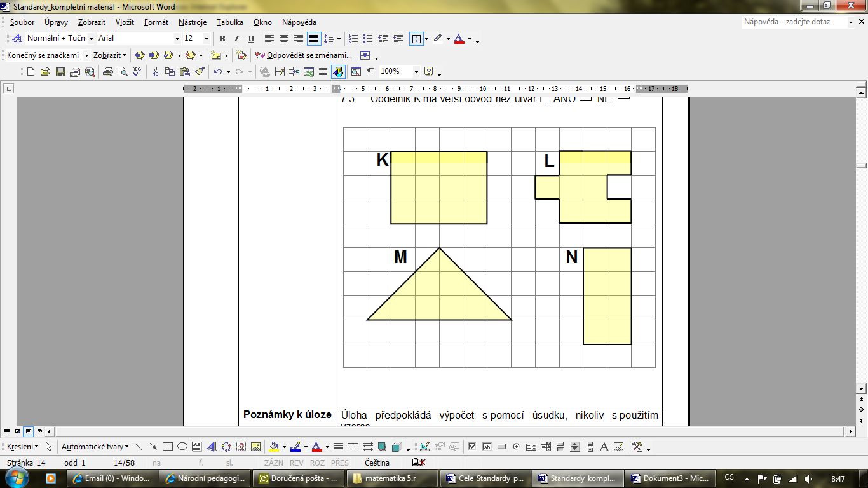Image resolution: width=868 pixels, height=488 pixels.
Task: Paste from clipboard
Action: tap(185, 72)
